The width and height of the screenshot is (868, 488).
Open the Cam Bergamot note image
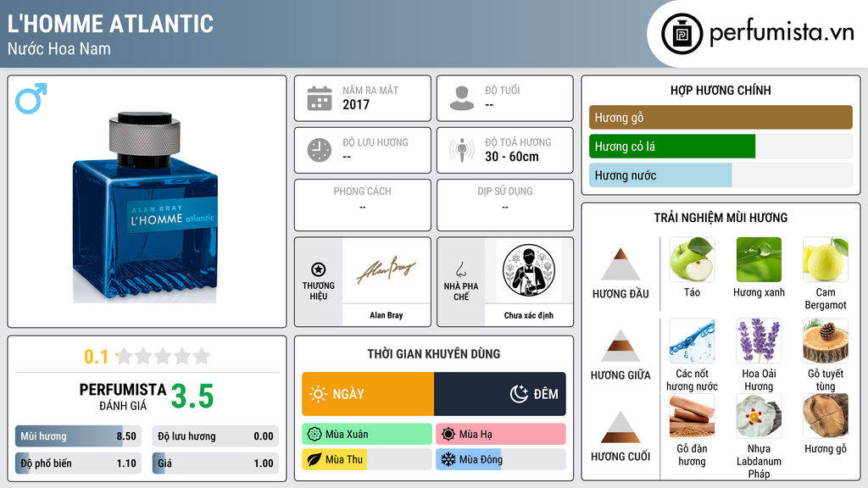tap(826, 260)
